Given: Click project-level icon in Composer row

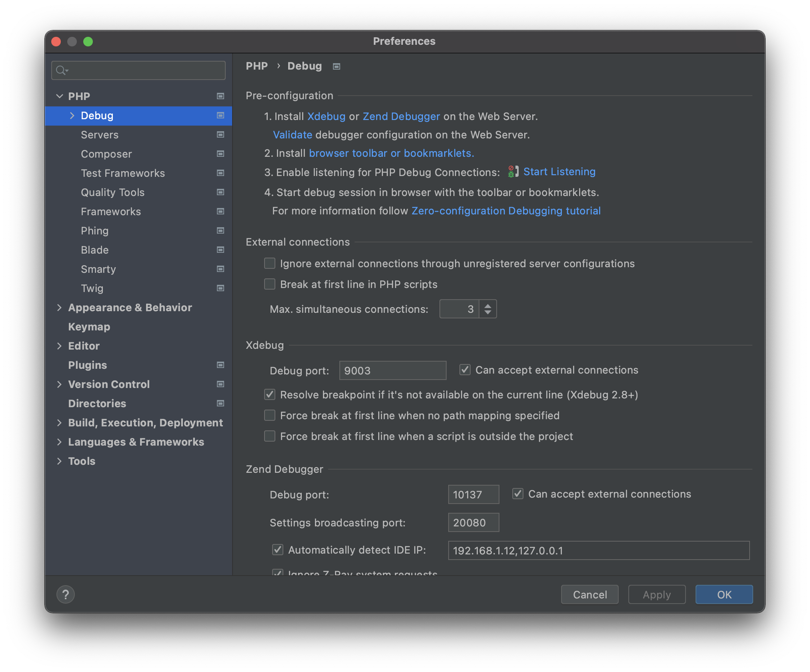Looking at the screenshot, I should point(220,154).
